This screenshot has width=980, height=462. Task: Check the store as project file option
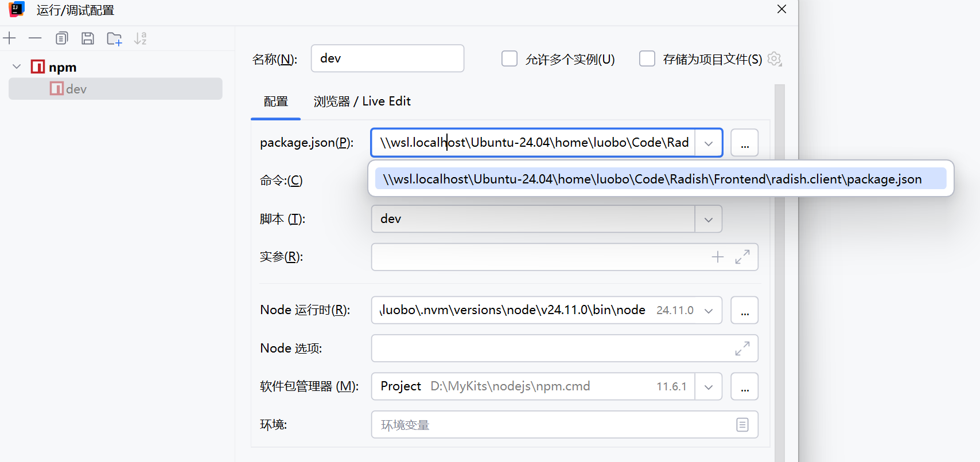pos(647,59)
